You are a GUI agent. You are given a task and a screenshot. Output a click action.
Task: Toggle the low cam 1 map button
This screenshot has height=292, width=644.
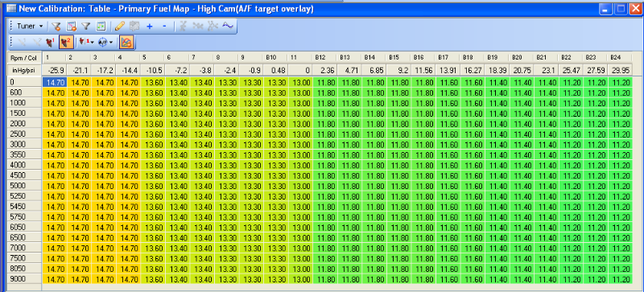50,42
